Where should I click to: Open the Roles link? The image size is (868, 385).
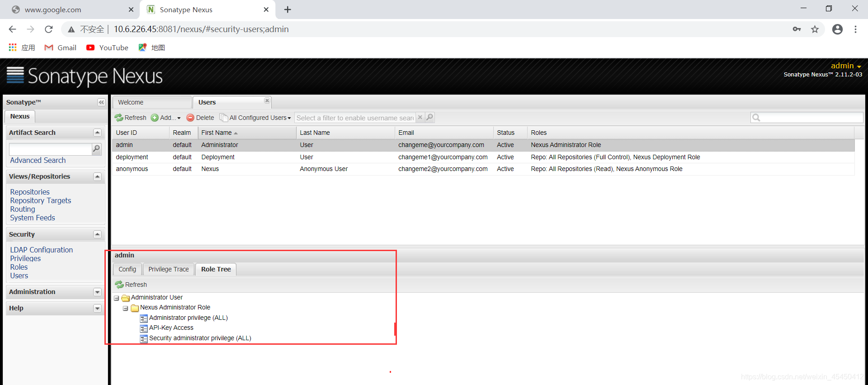pos(19,267)
